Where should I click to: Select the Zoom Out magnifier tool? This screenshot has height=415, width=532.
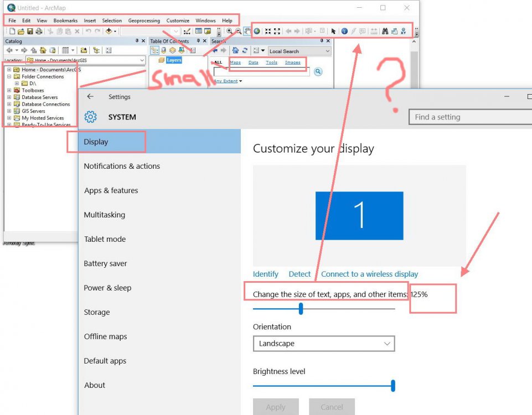239,31
